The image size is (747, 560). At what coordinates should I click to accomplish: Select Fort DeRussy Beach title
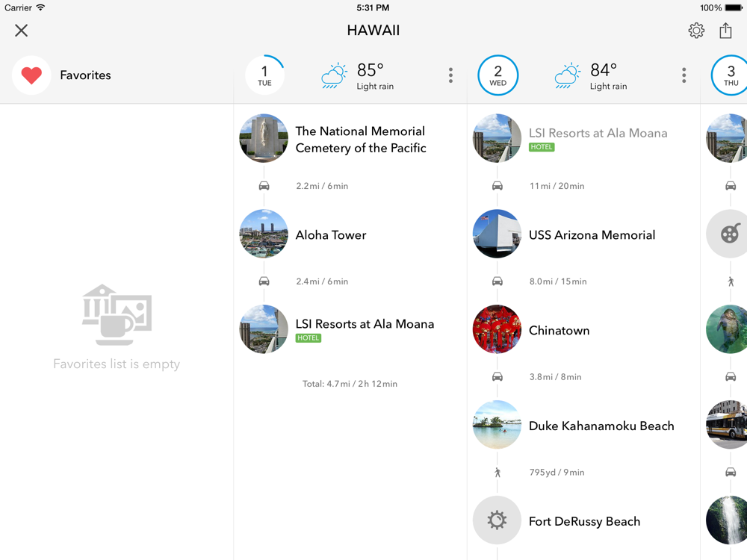[x=585, y=521]
